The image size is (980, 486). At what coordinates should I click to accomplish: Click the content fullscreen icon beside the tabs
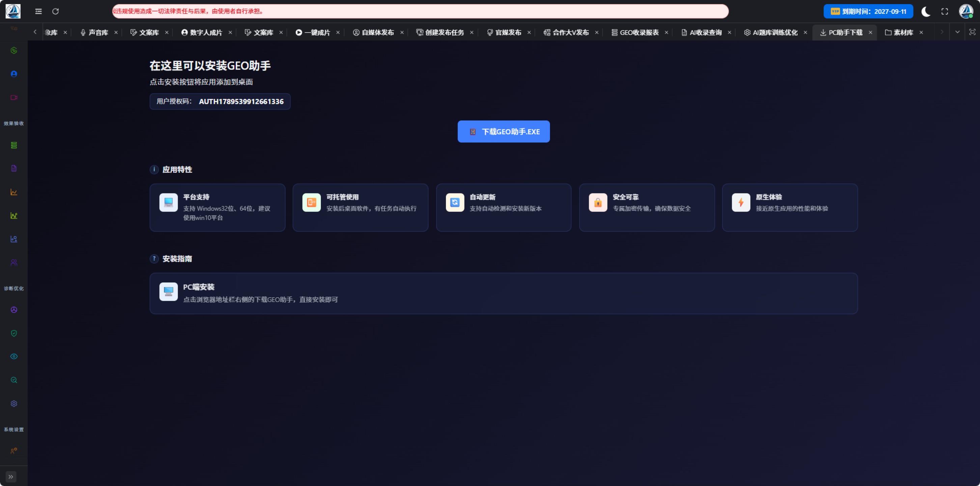coord(972,32)
